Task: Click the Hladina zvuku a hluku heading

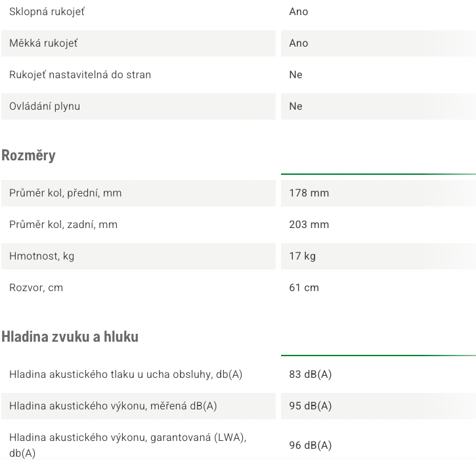Action: tap(70, 336)
